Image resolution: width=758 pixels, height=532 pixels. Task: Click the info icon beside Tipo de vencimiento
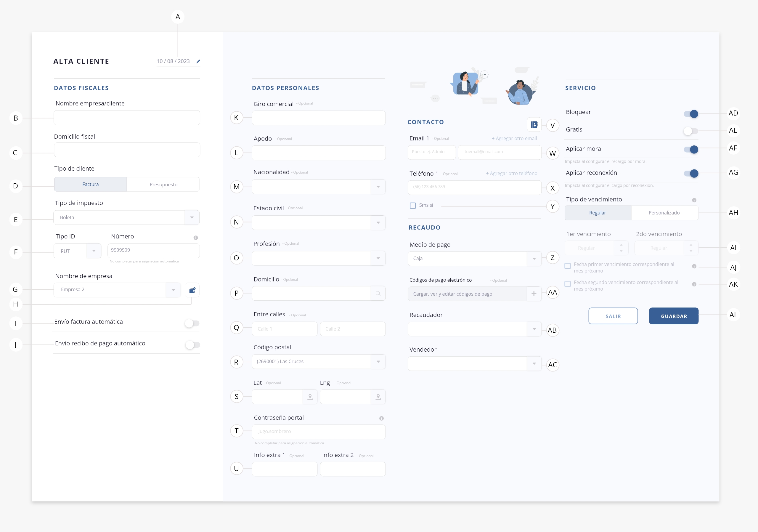[x=694, y=200]
